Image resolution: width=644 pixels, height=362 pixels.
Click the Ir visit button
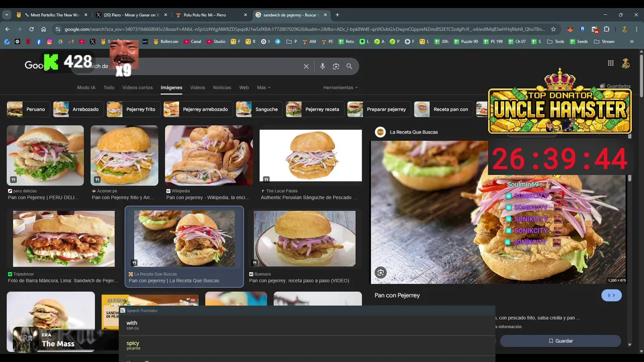(x=611, y=295)
